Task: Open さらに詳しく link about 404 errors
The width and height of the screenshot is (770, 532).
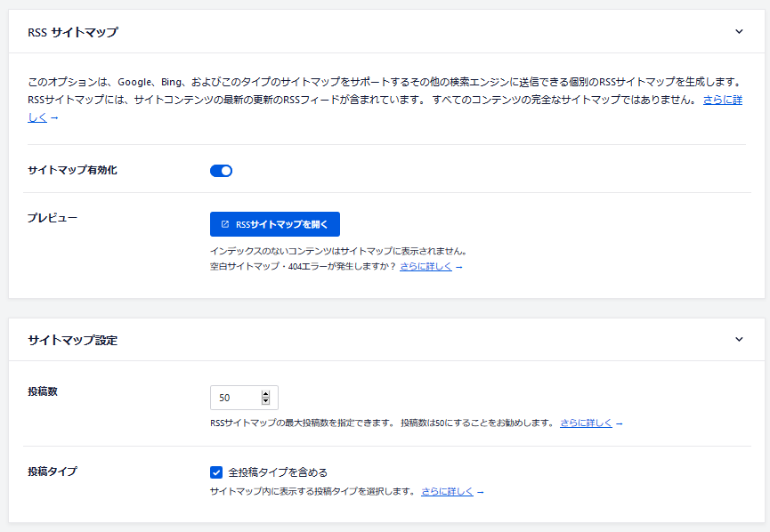Action: 426,266
